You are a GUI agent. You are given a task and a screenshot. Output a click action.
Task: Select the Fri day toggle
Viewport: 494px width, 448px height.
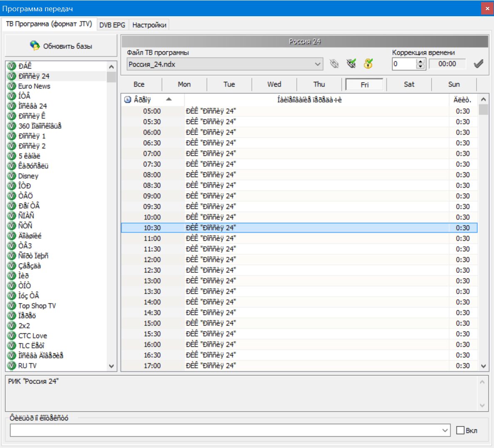coord(364,84)
